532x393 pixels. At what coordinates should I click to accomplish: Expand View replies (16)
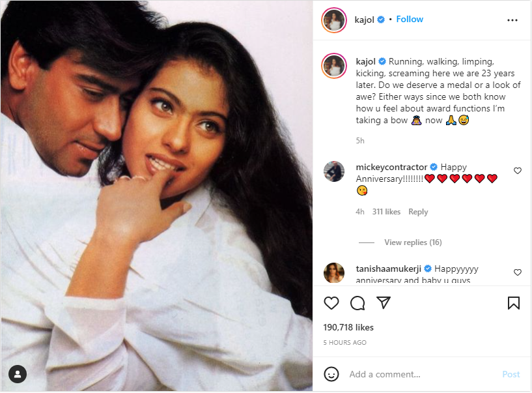pos(413,242)
